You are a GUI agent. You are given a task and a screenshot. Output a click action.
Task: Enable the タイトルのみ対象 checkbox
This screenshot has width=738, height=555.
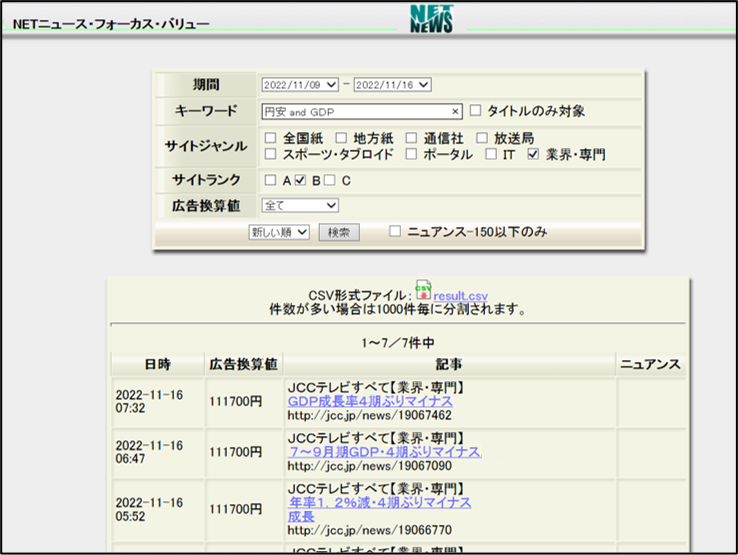pyautogui.click(x=476, y=111)
